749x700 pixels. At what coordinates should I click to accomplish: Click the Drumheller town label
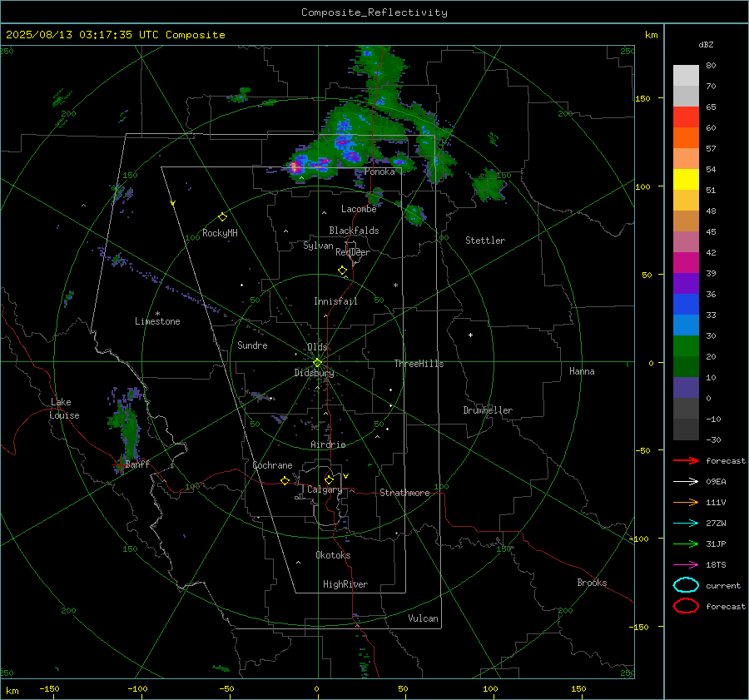488,410
